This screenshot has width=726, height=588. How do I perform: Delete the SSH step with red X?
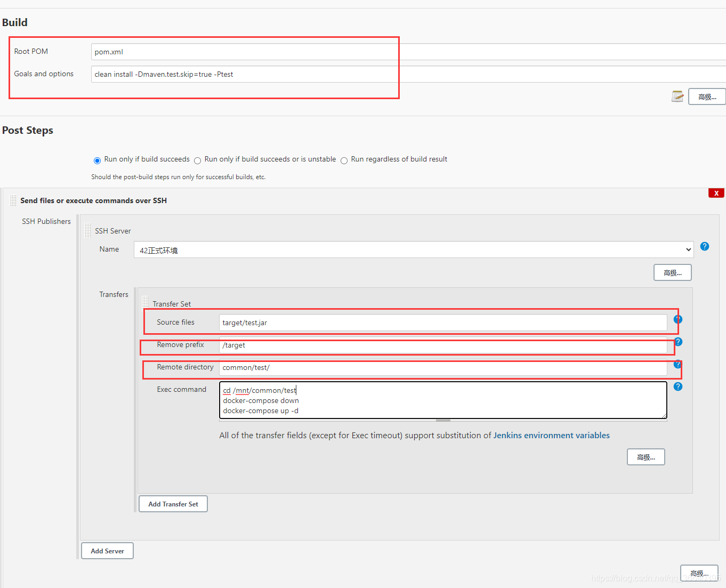716,193
